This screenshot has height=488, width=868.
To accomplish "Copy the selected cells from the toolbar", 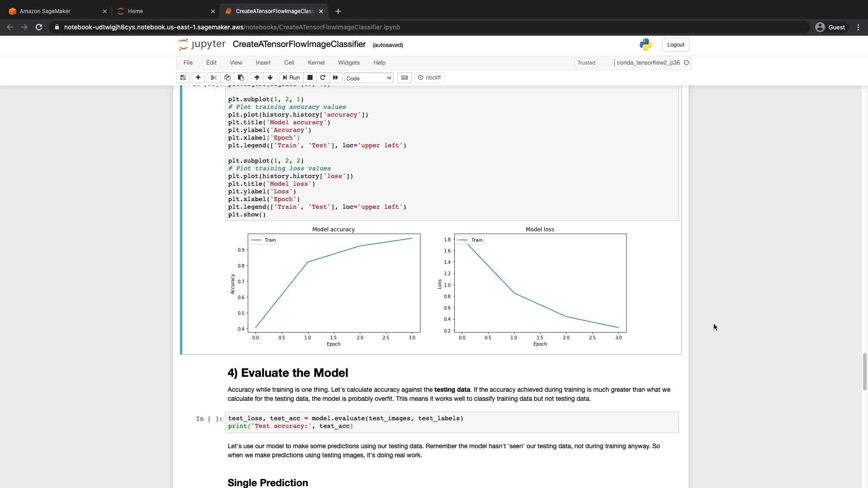I will pyautogui.click(x=227, y=78).
